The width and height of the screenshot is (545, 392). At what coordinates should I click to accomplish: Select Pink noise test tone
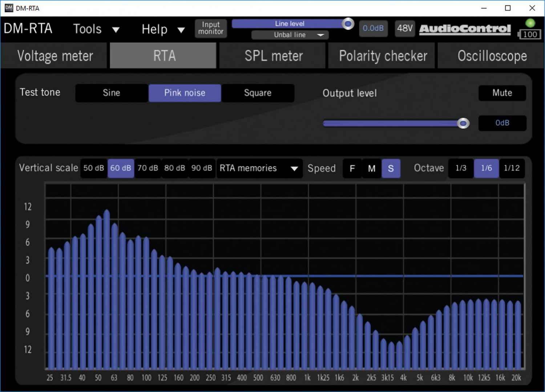tap(185, 93)
